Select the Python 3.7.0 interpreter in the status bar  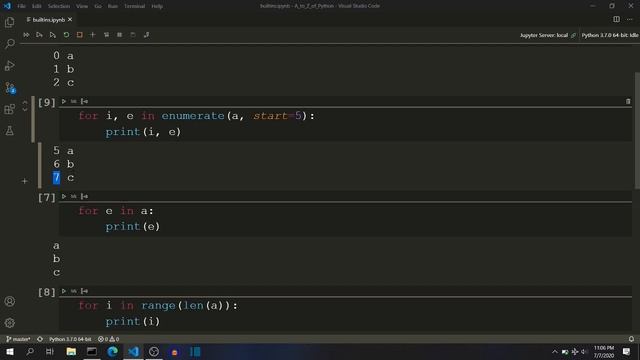(x=70, y=339)
